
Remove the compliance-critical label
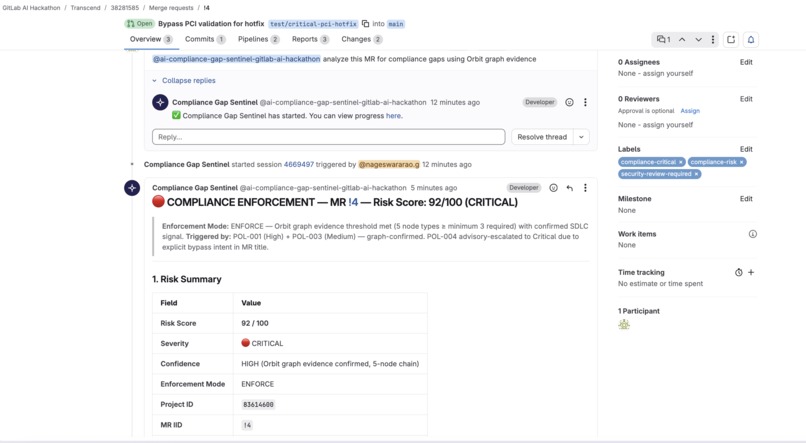pos(681,162)
